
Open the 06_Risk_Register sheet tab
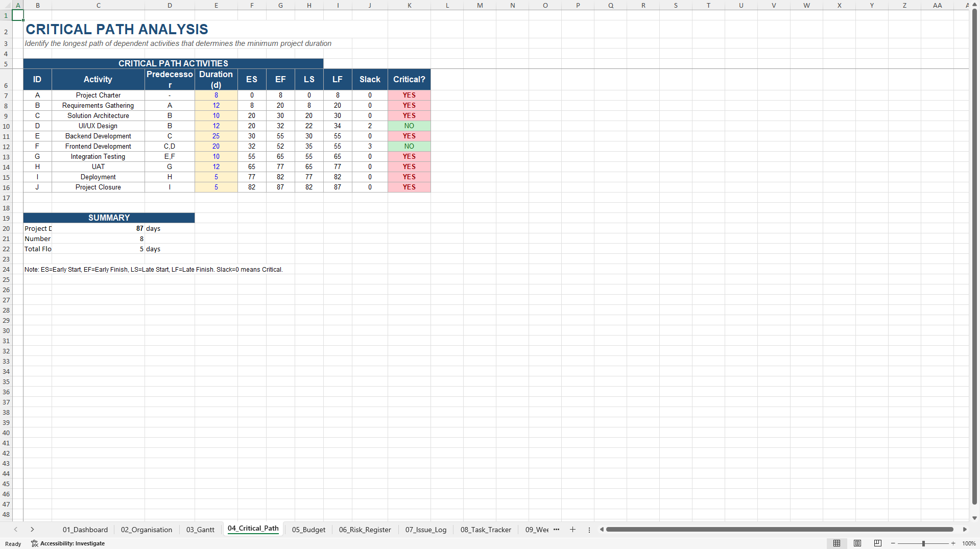pos(365,530)
